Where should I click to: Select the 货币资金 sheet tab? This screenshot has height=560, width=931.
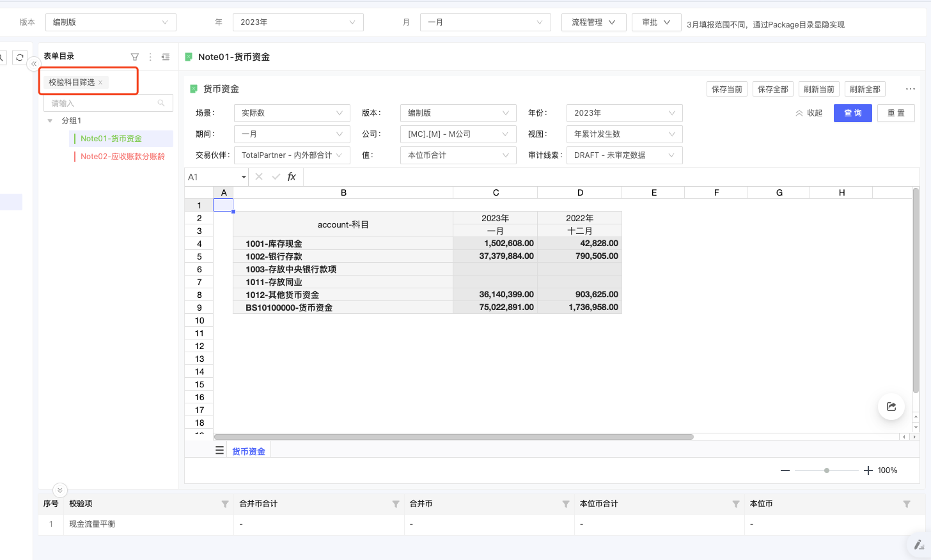point(248,451)
